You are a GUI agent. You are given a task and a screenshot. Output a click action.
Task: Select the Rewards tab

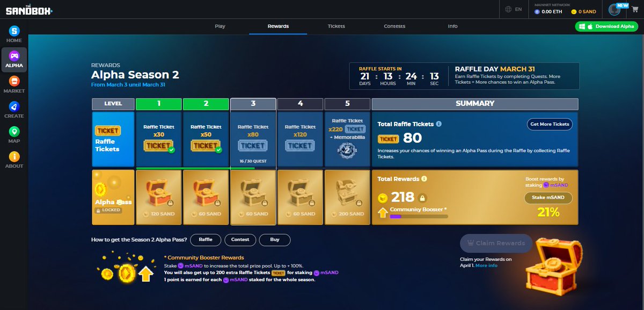[x=278, y=26]
